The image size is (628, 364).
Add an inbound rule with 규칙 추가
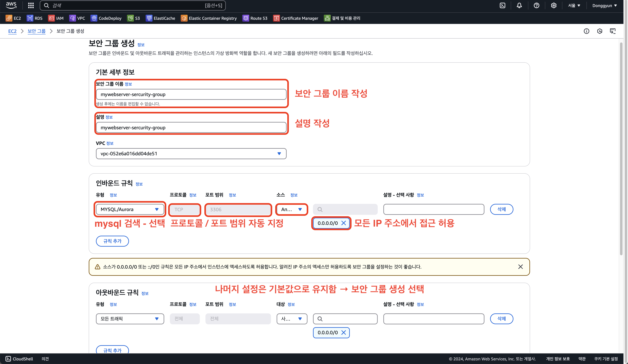tap(112, 241)
